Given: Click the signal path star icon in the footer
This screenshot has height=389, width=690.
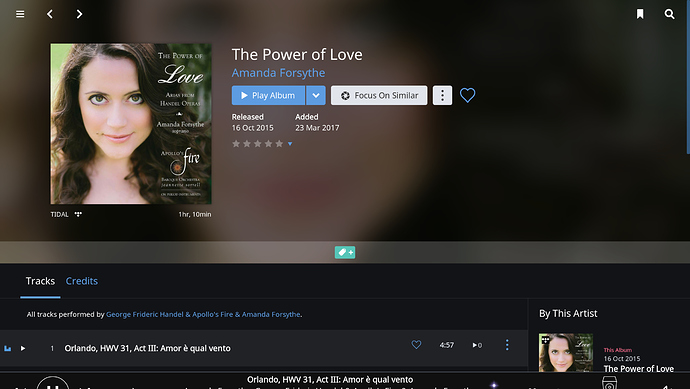Looking at the screenshot, I should pos(494,385).
